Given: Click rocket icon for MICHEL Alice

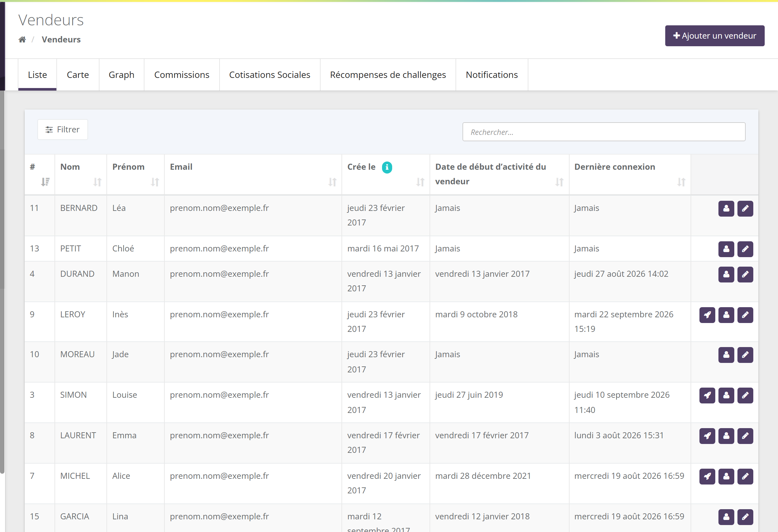Looking at the screenshot, I should [707, 477].
